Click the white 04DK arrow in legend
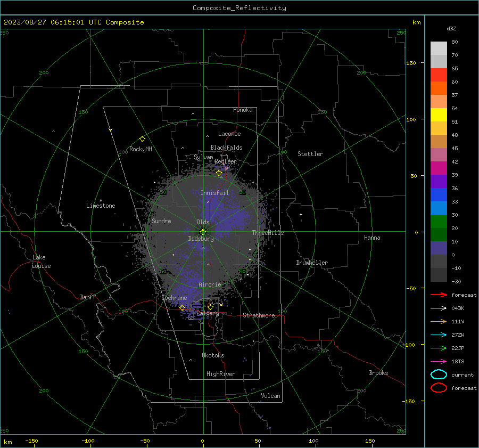Screen dimensions: 479x448 tap(439, 308)
